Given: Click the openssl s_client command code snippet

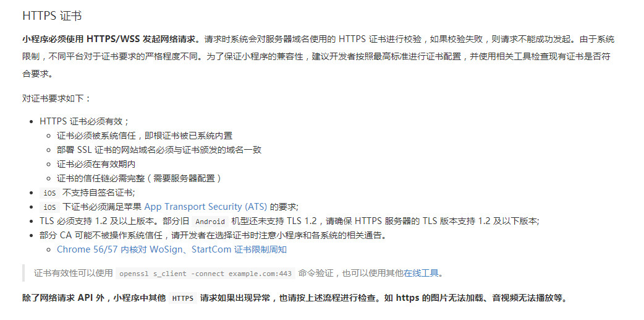Looking at the screenshot, I should tap(205, 274).
